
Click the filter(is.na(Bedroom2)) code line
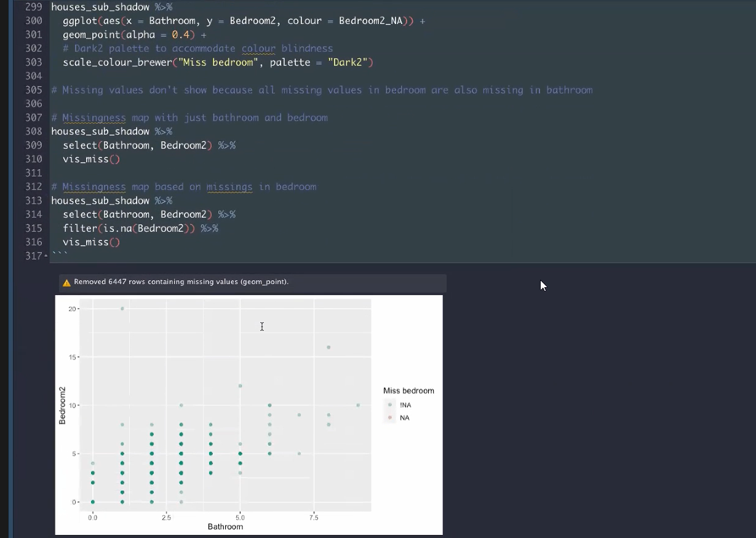click(140, 229)
